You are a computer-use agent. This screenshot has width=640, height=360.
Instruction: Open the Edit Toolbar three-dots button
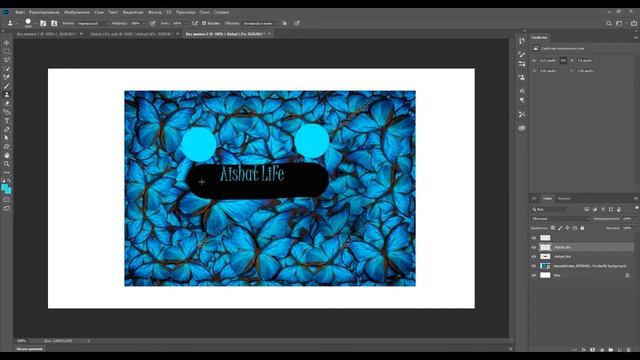[x=7, y=172]
